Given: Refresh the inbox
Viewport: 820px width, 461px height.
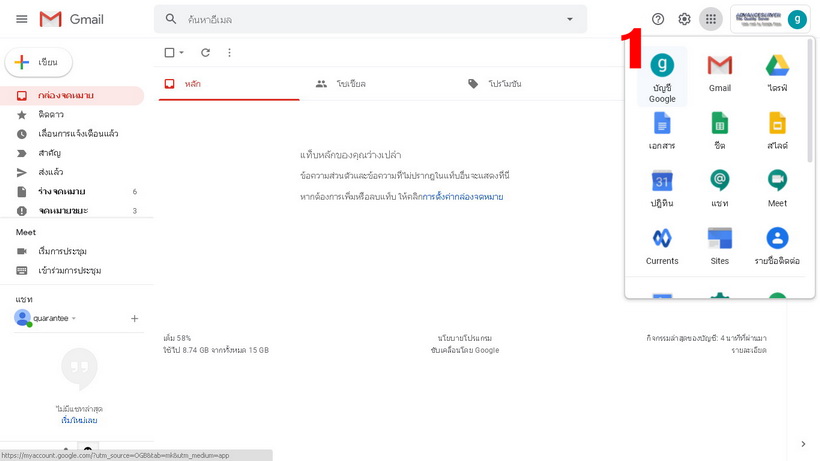Looking at the screenshot, I should click(x=206, y=52).
